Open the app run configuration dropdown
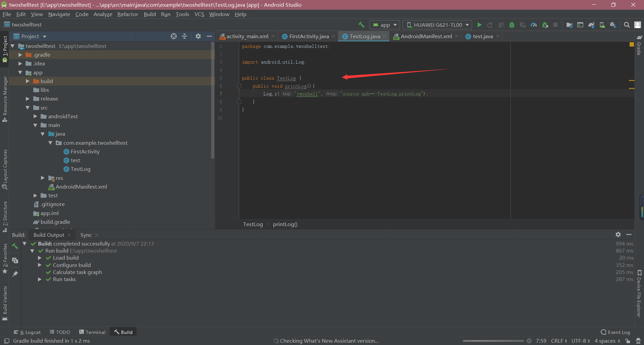This screenshot has height=345, width=644. click(385, 25)
